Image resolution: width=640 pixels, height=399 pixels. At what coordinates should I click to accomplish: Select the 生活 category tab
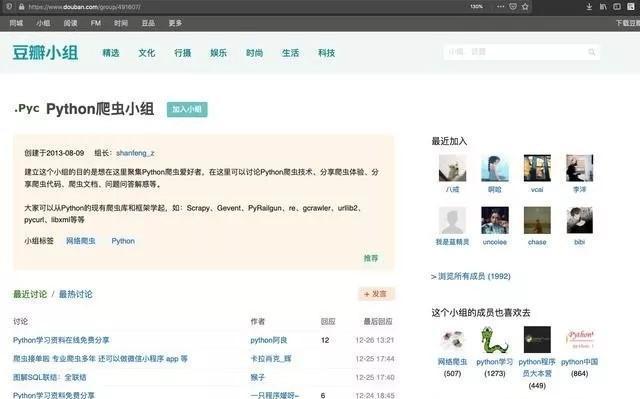coord(290,53)
